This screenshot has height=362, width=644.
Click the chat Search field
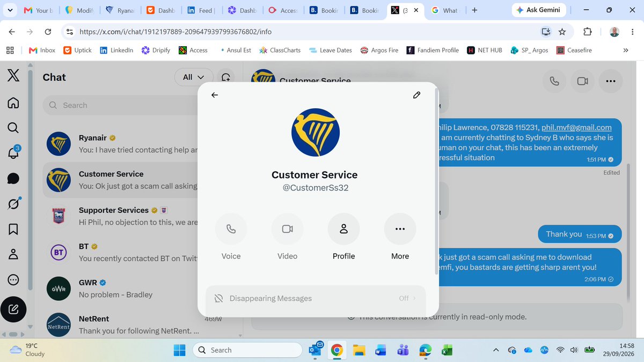click(121, 106)
